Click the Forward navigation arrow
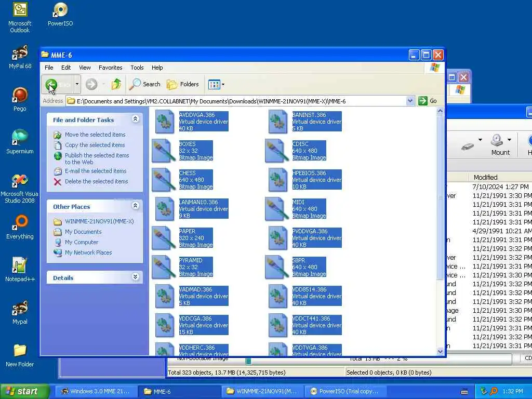Viewport: 532px width, 399px height. 91,84
